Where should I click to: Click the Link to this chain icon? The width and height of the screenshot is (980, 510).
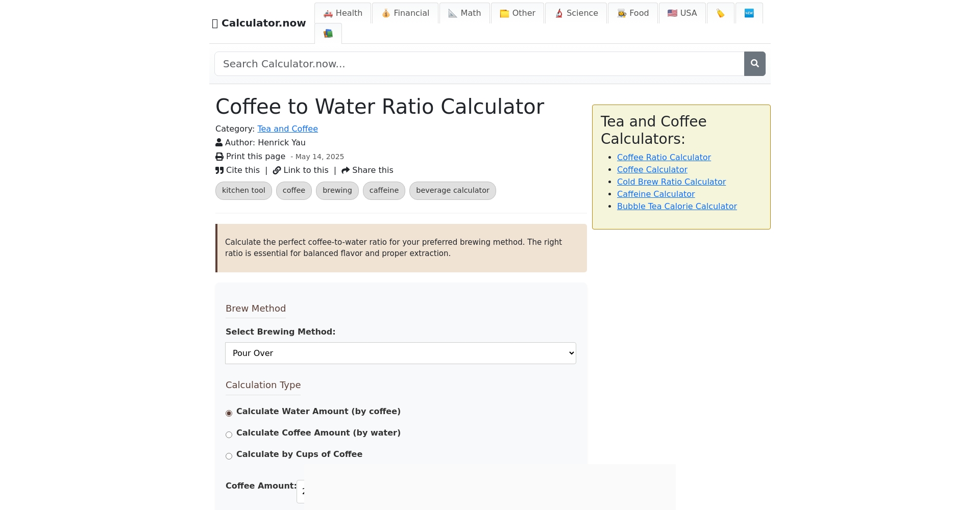[277, 170]
